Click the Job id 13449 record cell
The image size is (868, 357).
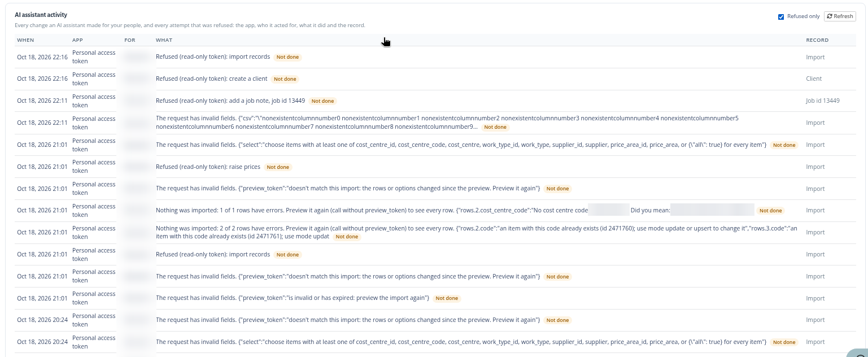(x=822, y=101)
